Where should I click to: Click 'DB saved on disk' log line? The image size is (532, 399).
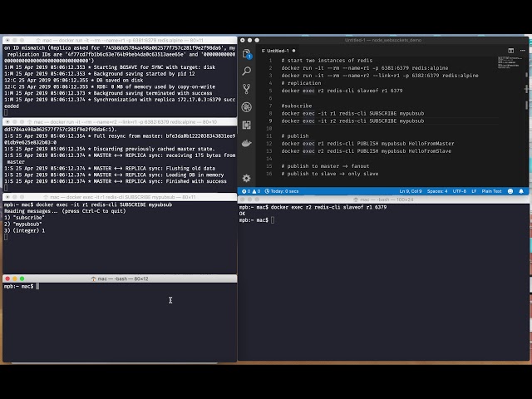pyautogui.click(x=74, y=80)
